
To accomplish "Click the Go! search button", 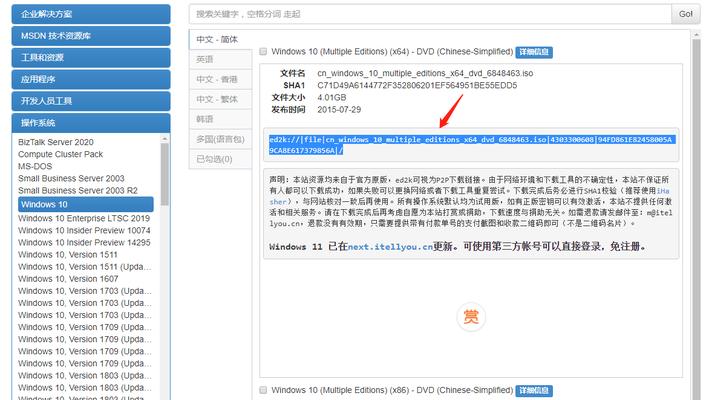I will coord(685,14).
